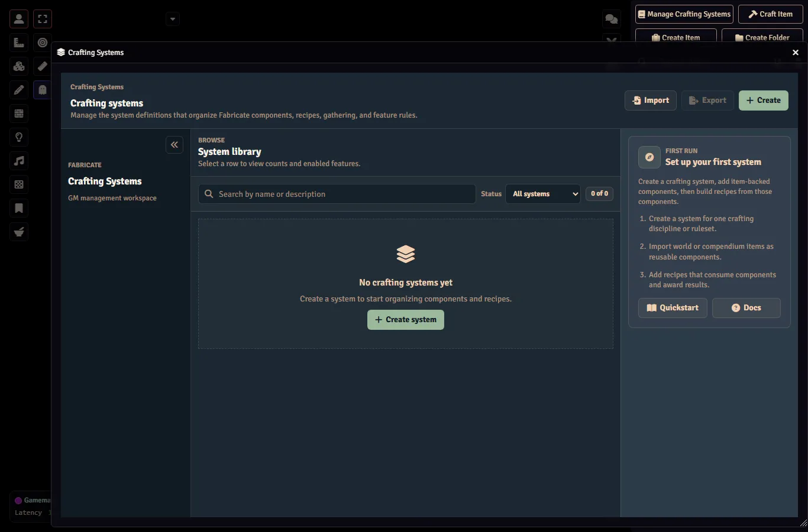Open the Fabricate mortar-and-pestle control
This screenshot has height=532, width=808.
coord(19,232)
